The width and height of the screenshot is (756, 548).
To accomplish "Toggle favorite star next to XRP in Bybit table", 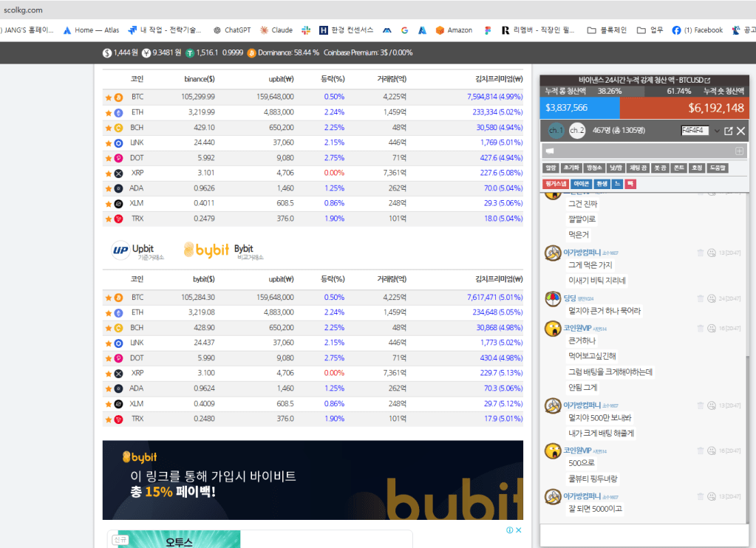I will (109, 374).
